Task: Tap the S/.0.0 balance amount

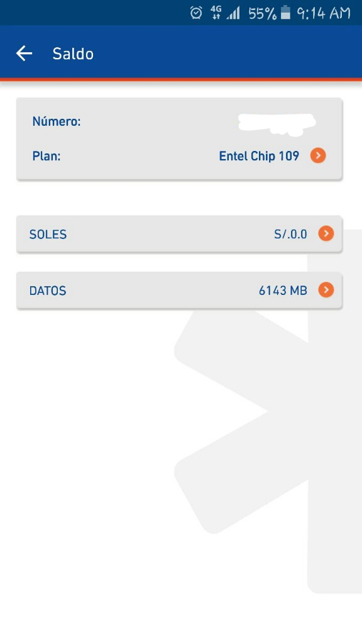Action: 290,234
